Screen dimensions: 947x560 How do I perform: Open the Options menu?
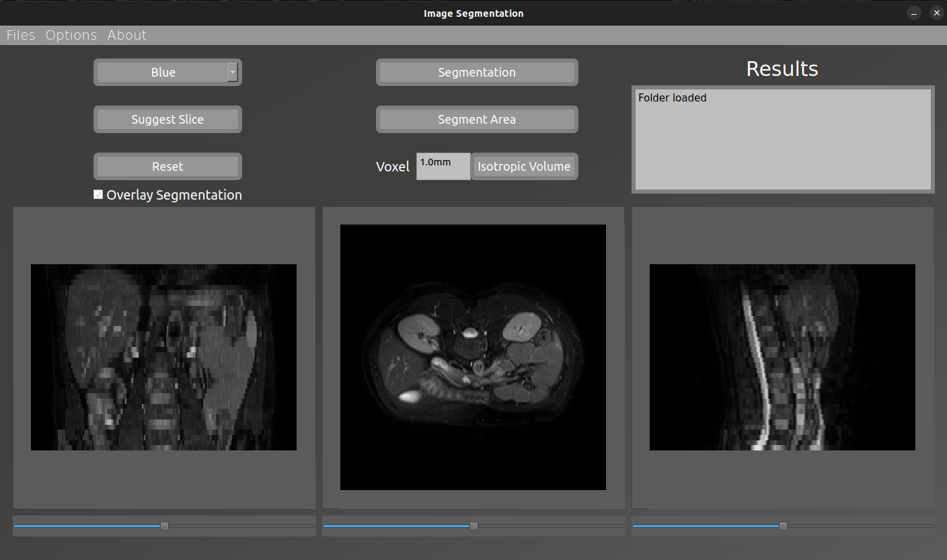click(x=71, y=35)
